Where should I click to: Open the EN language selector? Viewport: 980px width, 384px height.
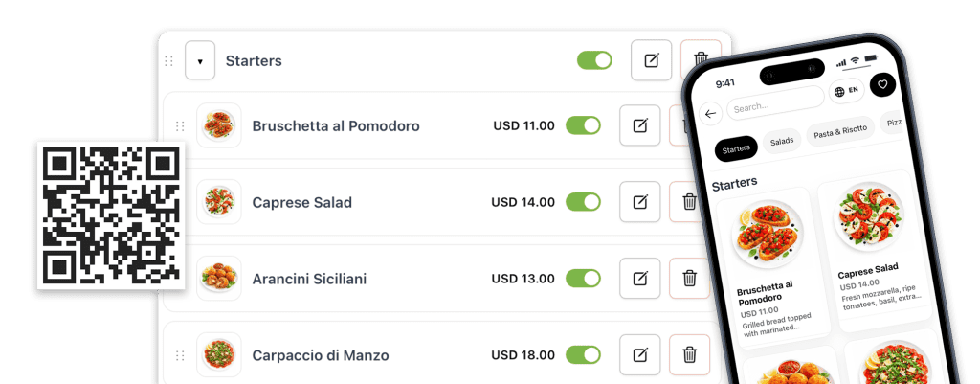point(847,91)
